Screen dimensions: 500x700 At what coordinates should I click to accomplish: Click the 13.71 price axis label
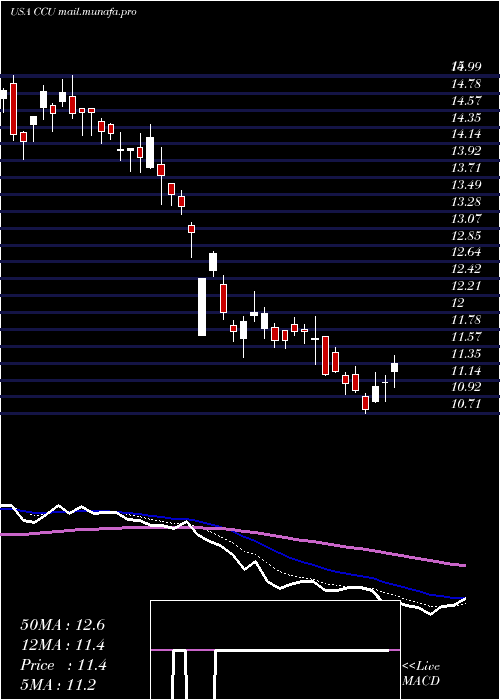(466, 168)
